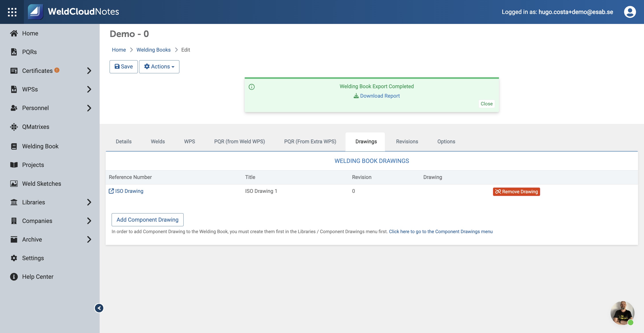The image size is (644, 333).
Task: Click the Personnel people icon
Action: point(14,108)
